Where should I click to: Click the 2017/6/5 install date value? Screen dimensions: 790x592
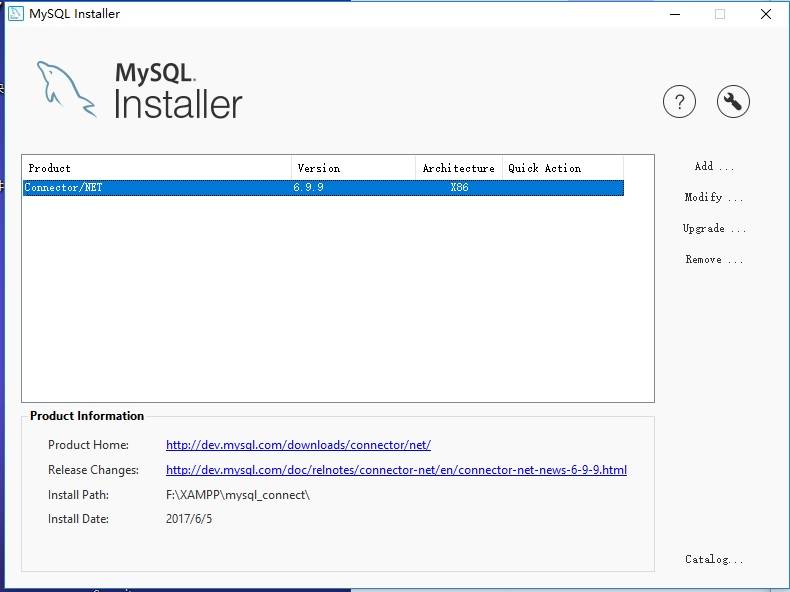tap(189, 519)
